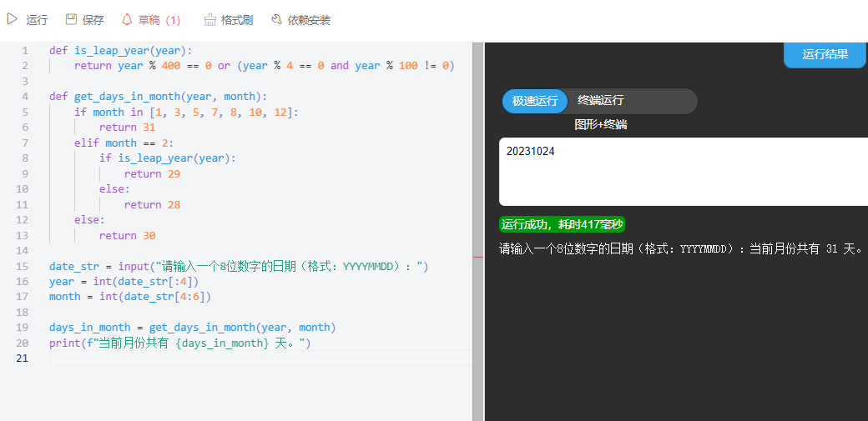Screen dimensions: 868x421
Task: Click line number 18 in the gutter
Action: 23,313
